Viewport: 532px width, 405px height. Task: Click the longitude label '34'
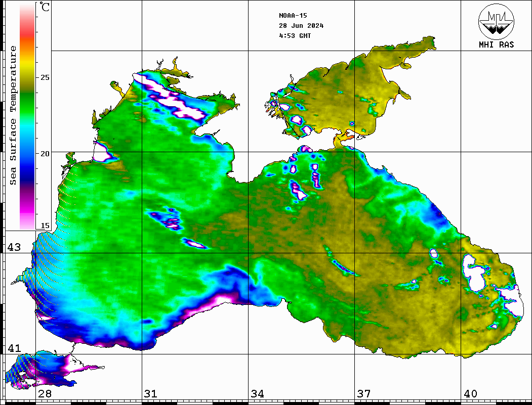258,394
